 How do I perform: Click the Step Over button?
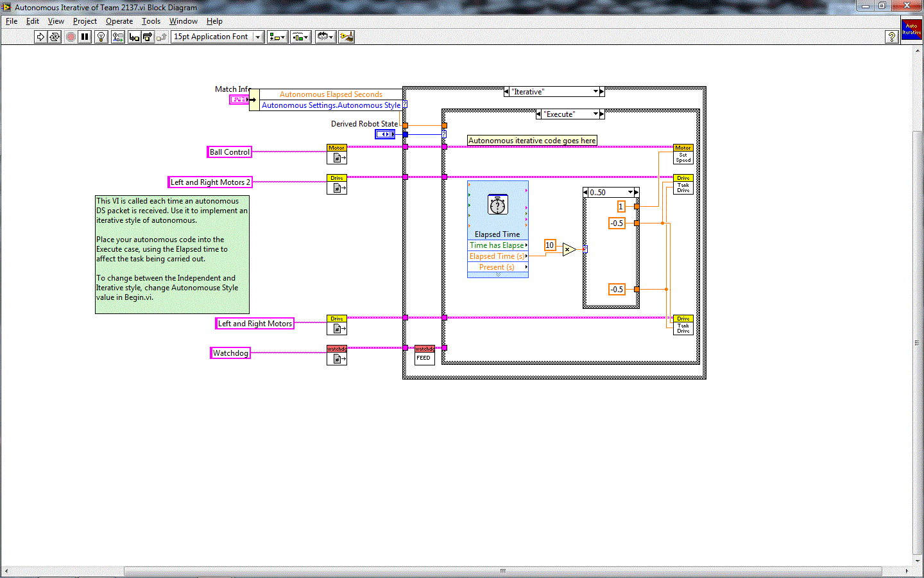tap(148, 37)
